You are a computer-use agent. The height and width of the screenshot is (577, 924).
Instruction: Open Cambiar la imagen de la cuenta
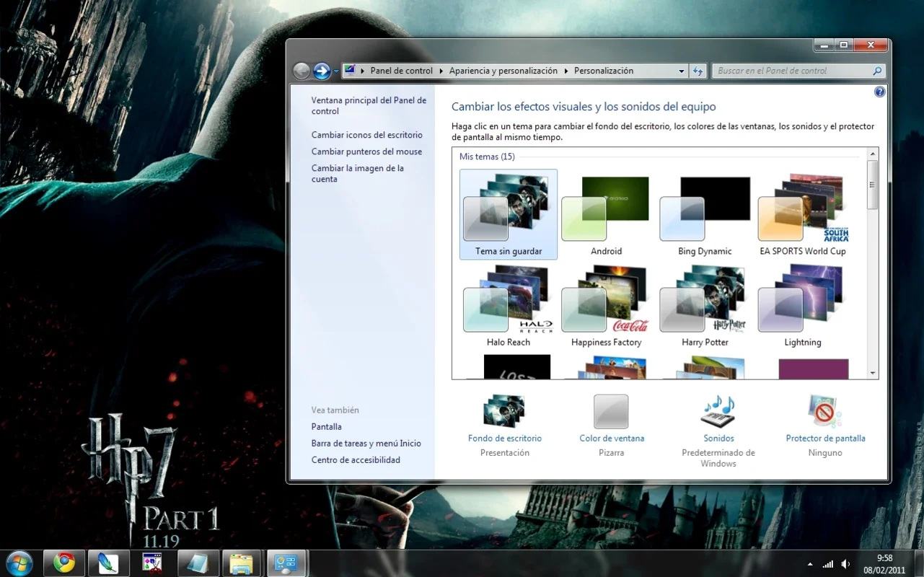pyautogui.click(x=358, y=174)
